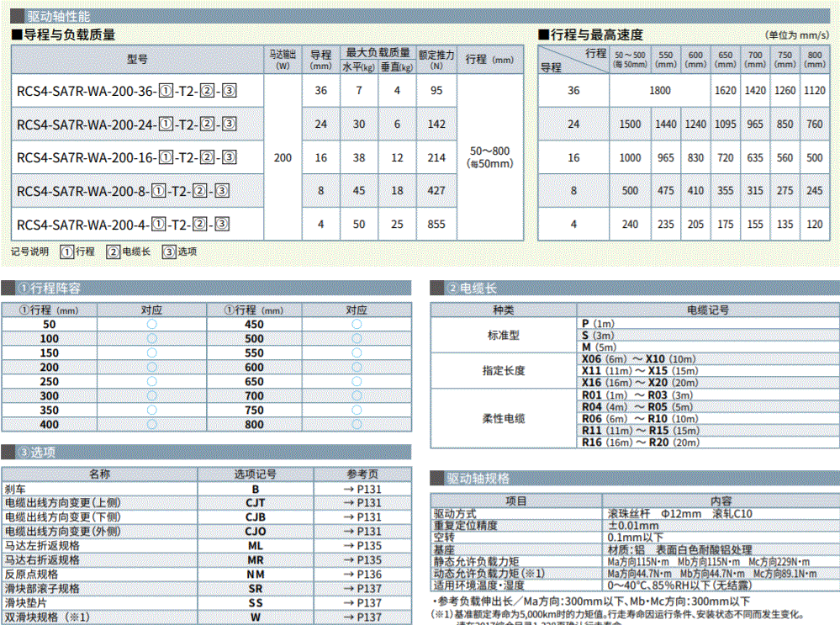Screen dimensions: 840x625
Task: Select cable code S (3m)
Action: pos(598,336)
